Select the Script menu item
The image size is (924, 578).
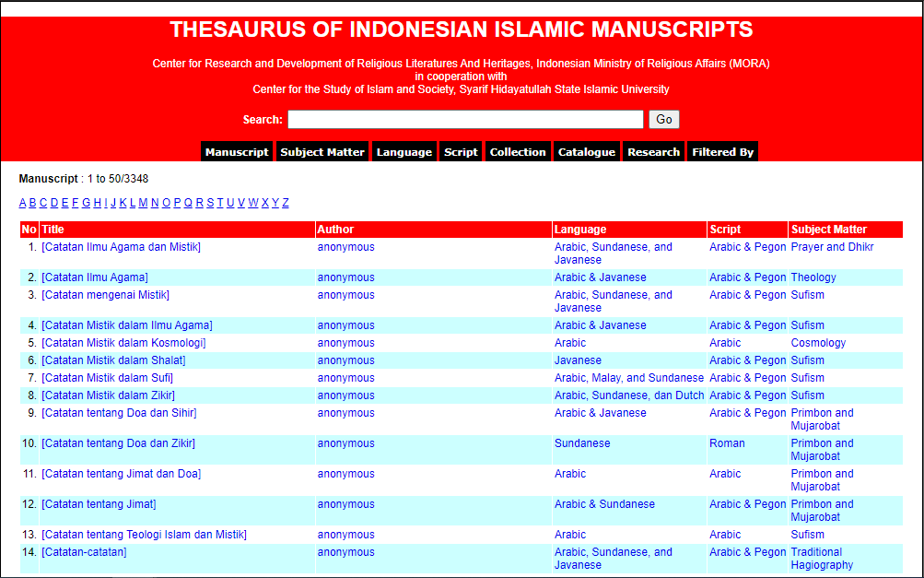click(460, 151)
